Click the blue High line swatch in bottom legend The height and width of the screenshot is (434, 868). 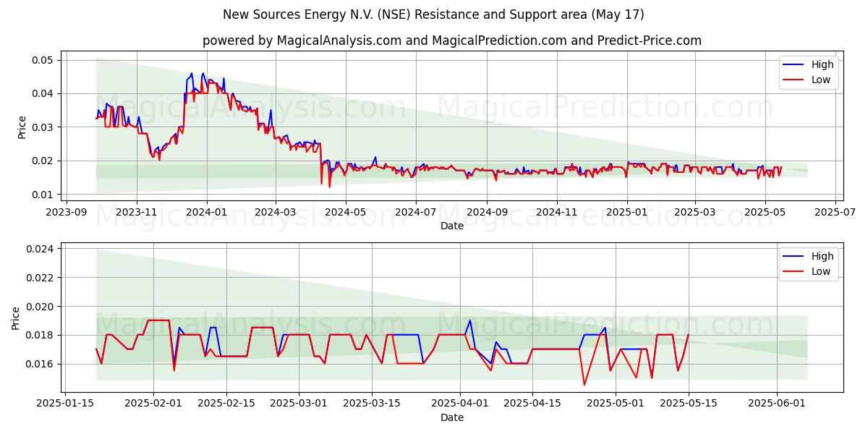tap(795, 257)
